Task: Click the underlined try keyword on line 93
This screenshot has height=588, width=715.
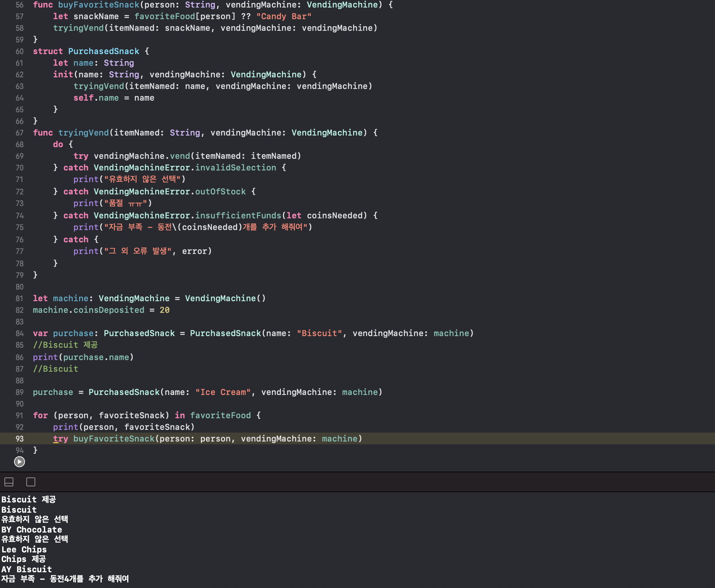Action: (61, 439)
